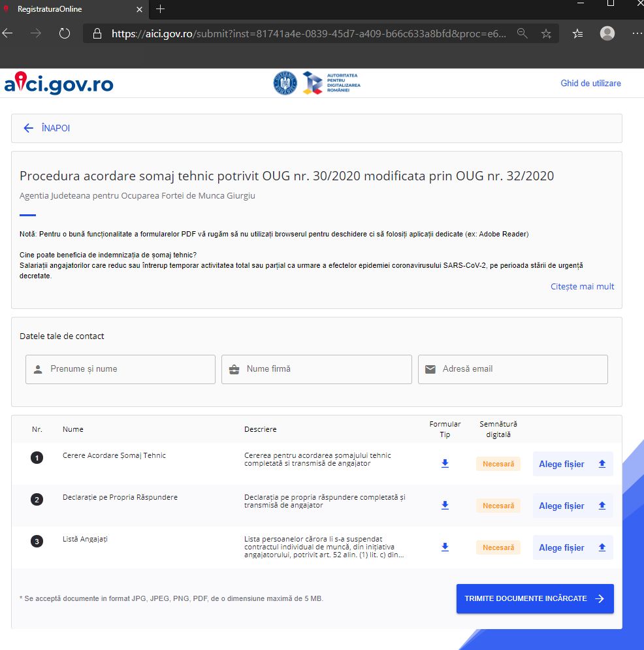Open the browser profile avatar
644x650 pixels.
(x=607, y=33)
